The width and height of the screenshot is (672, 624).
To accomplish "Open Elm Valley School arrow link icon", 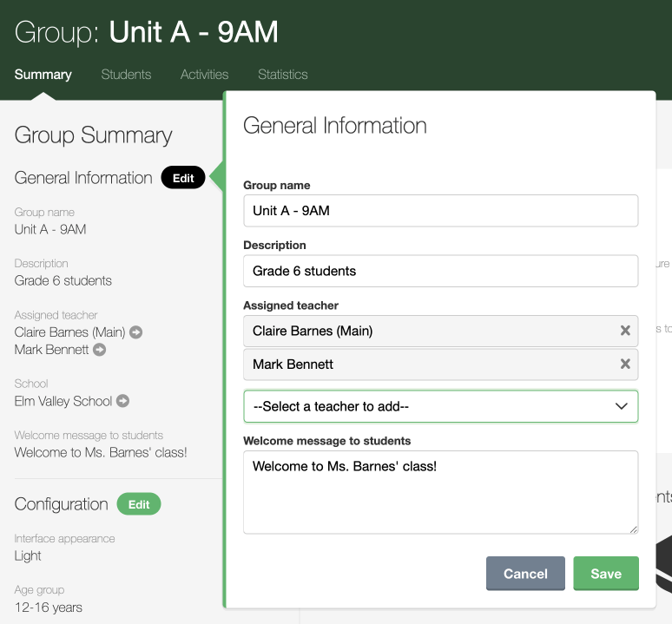I will click(123, 401).
